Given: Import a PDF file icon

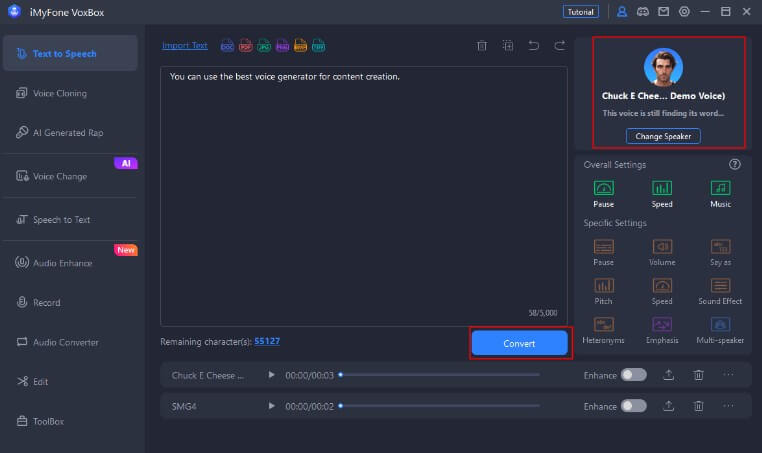Looking at the screenshot, I should [x=245, y=46].
